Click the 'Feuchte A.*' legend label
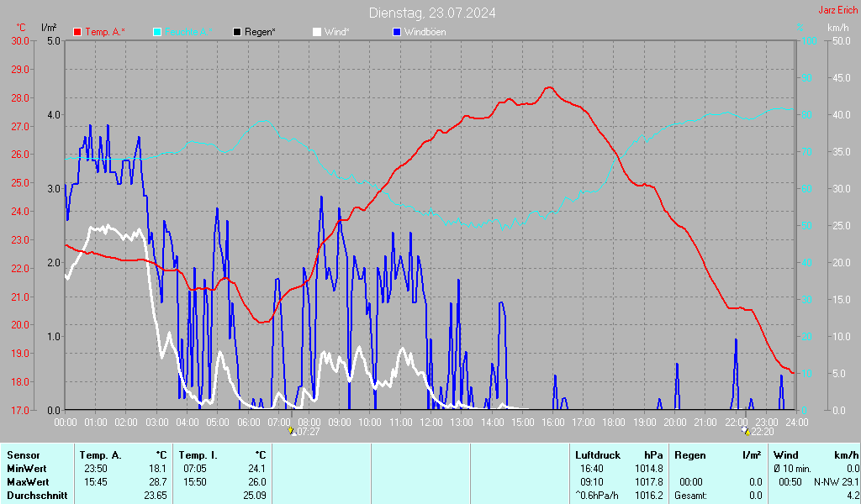Image resolution: width=861 pixels, height=504 pixels. pyautogui.click(x=188, y=33)
